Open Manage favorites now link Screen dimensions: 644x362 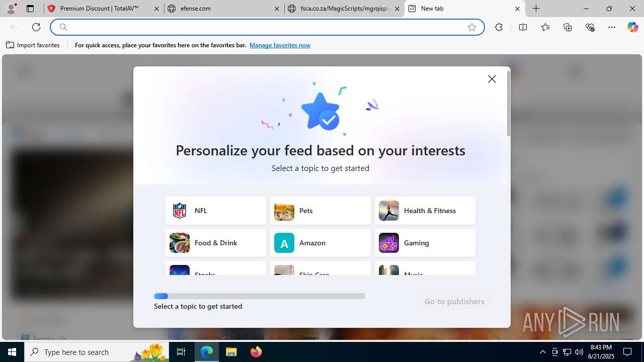coord(280,45)
